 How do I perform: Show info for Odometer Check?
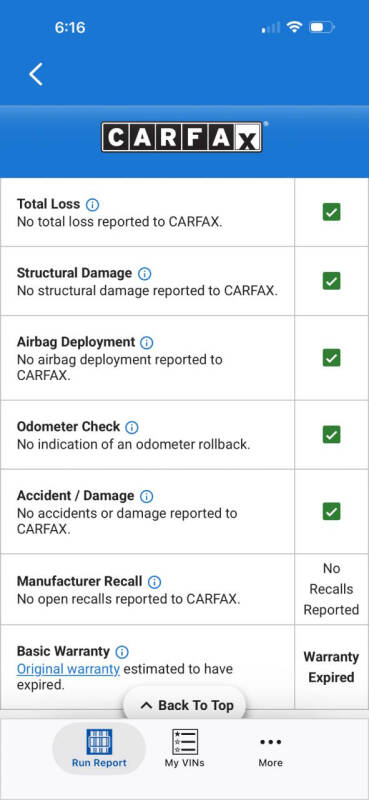132,427
